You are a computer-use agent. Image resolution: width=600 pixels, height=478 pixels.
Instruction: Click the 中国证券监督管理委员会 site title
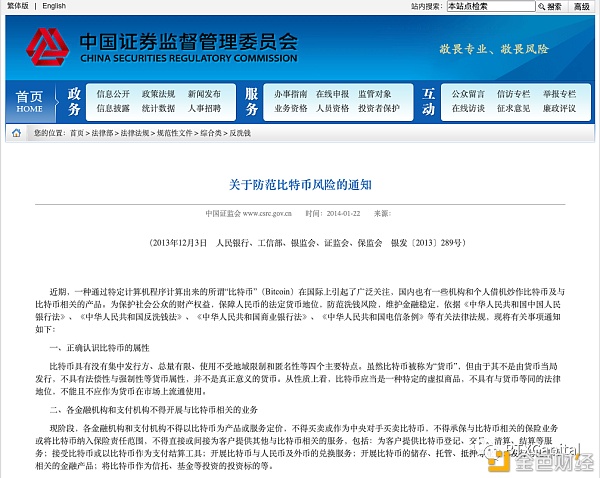coord(189,42)
